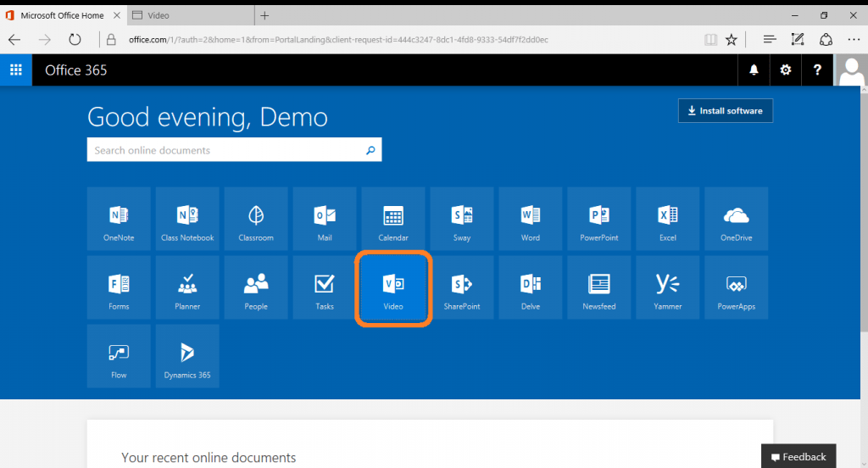Viewport: 868px width, 468px height.
Task: Launch the Classroom app tile
Action: [256, 219]
